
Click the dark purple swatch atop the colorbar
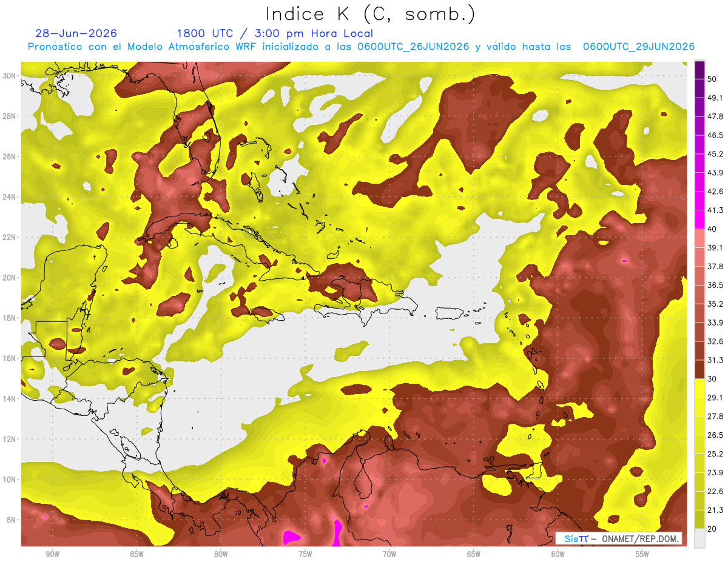tap(699, 70)
